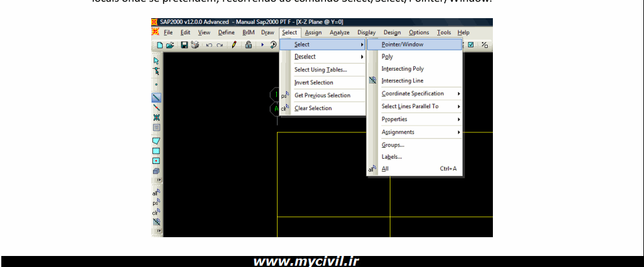The width and height of the screenshot is (644, 267).
Task: Expand the Deselect submenu
Action: [x=323, y=56]
